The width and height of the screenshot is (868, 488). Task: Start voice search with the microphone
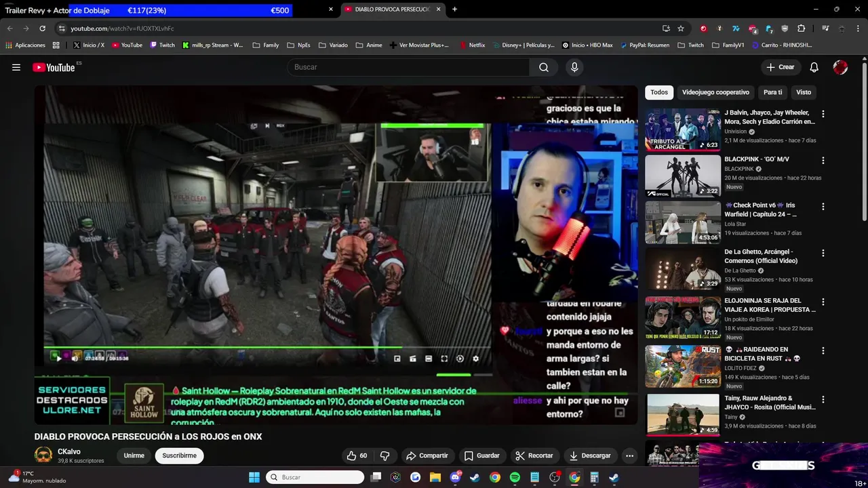[574, 67]
